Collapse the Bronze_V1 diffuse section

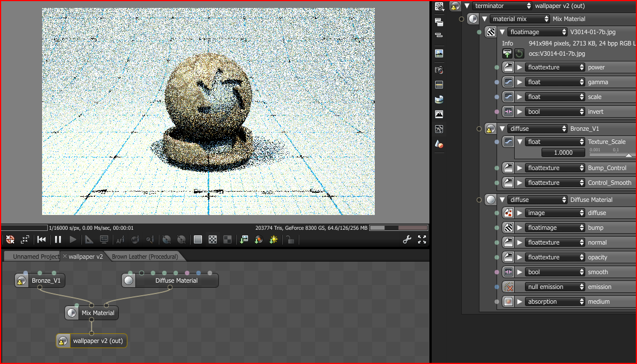click(502, 129)
